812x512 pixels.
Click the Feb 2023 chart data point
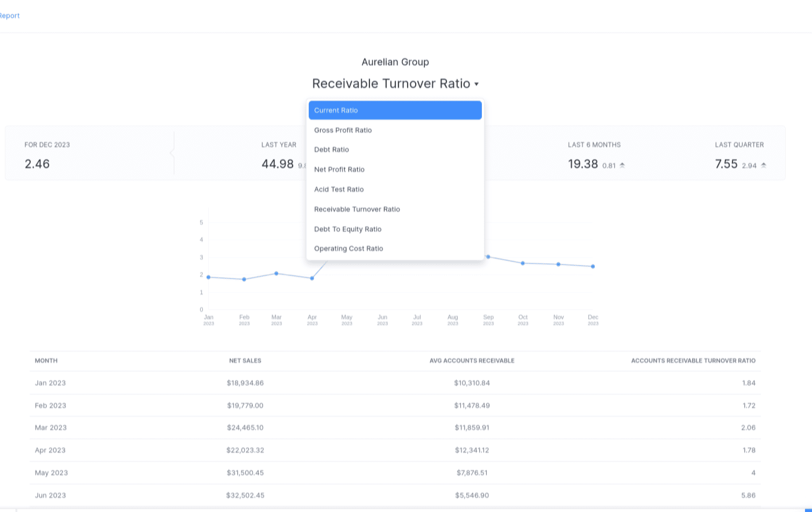click(244, 279)
